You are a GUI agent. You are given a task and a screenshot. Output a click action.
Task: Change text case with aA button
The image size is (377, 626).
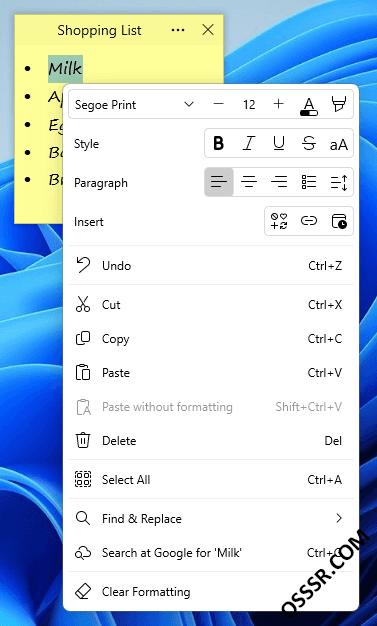tap(339, 144)
